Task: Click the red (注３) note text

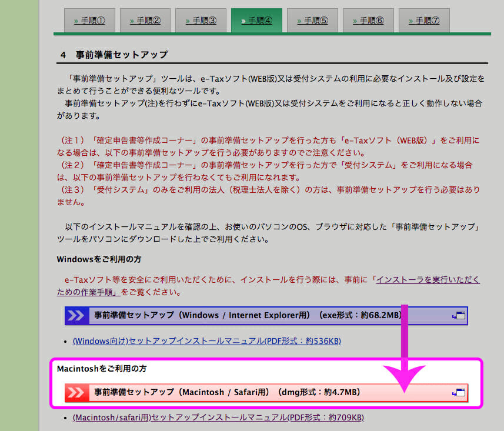Action: pyautogui.click(x=268, y=196)
